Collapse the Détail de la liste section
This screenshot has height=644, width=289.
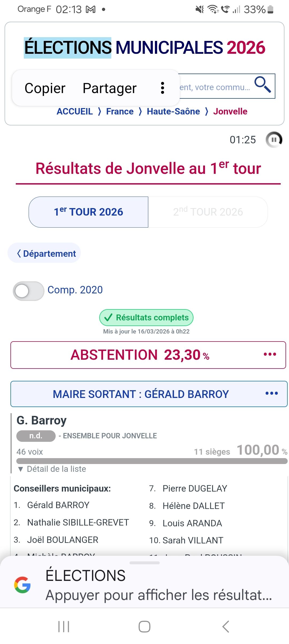(52, 469)
